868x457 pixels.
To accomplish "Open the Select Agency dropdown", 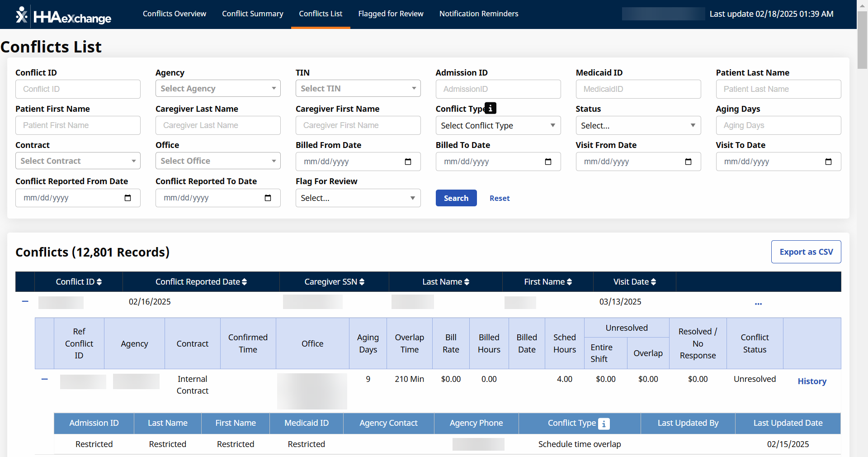I will coord(218,89).
